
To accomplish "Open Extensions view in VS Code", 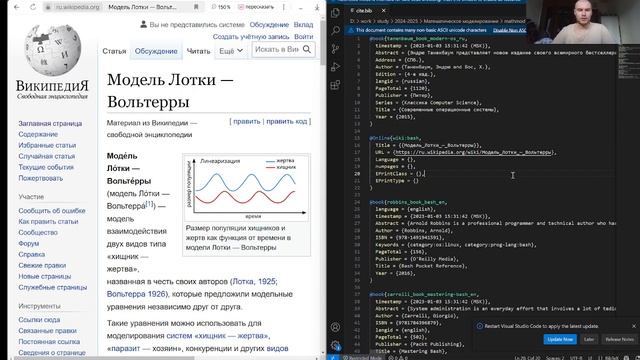I will coord(336,85).
